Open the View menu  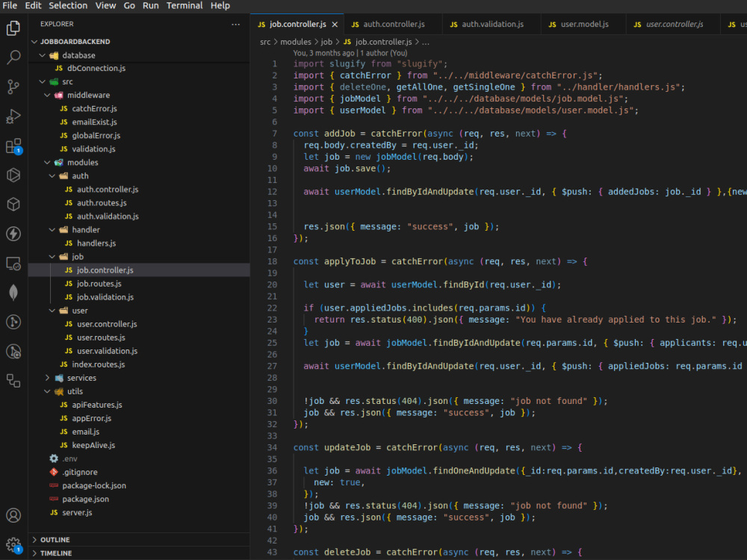tap(105, 6)
